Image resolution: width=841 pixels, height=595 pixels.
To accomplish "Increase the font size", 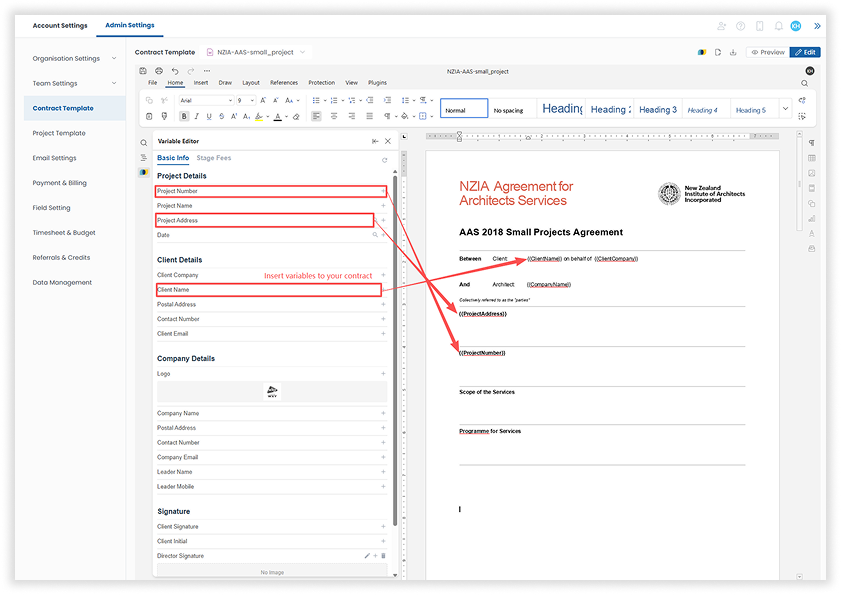I will click(263, 100).
